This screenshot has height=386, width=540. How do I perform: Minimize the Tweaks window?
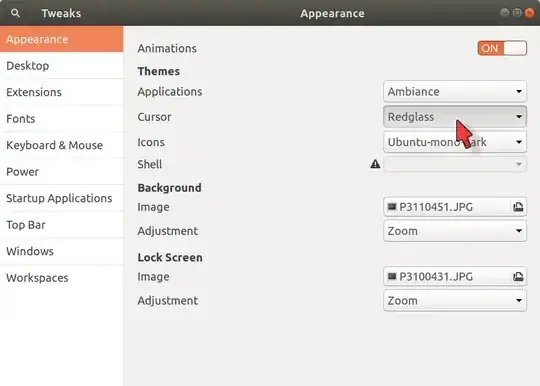505,13
